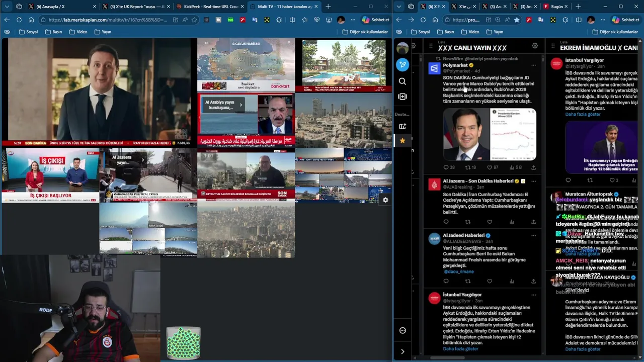This screenshot has height=362, width=644.
Task: Repost the Al Jazeera Son Dakika post
Action: tap(467, 222)
